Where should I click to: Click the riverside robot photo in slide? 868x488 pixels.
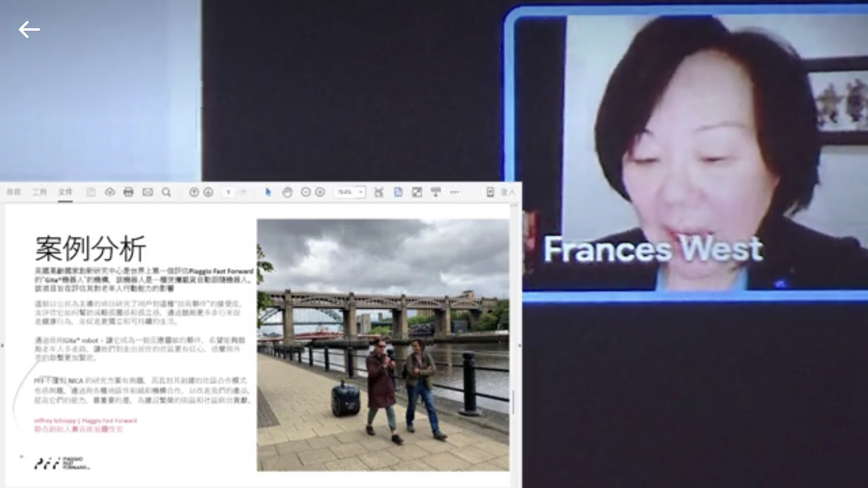coord(383,345)
